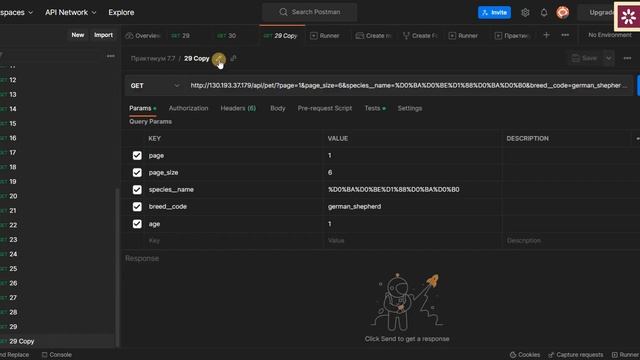Switch to the Params tab
Screen dimensions: 640x360
tap(142, 108)
